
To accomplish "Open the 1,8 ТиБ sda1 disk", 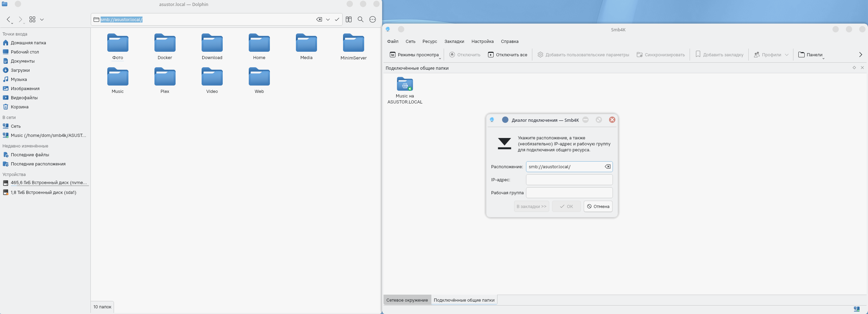I will coord(45,192).
